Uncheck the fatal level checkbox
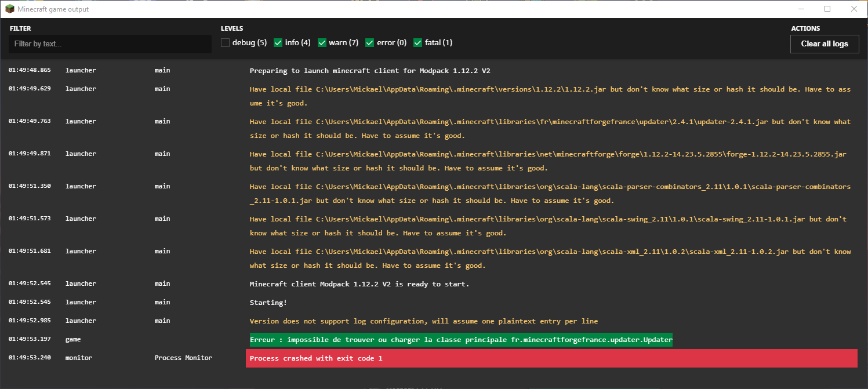The width and height of the screenshot is (868, 389). 418,43
